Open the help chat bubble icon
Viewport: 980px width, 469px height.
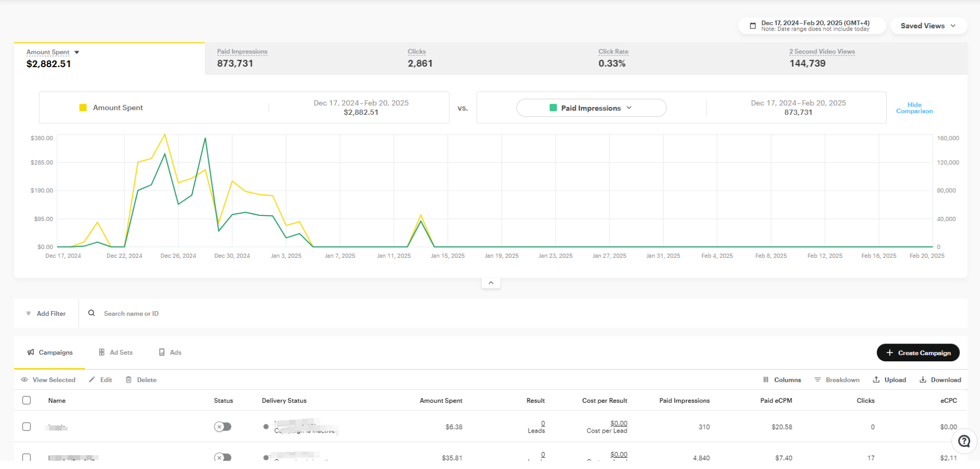pyautogui.click(x=964, y=441)
